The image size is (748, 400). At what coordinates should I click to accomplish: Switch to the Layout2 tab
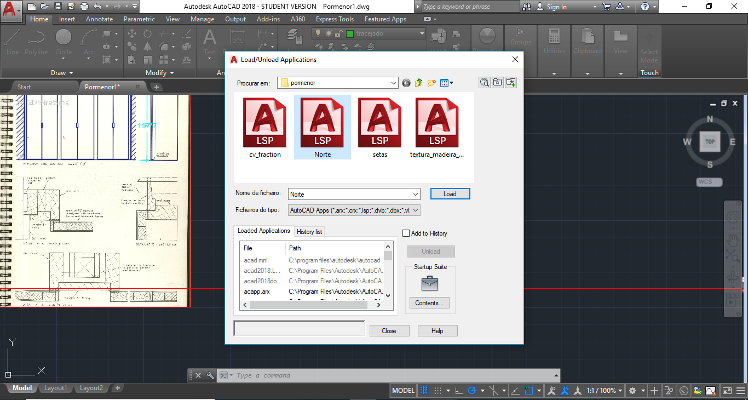91,388
